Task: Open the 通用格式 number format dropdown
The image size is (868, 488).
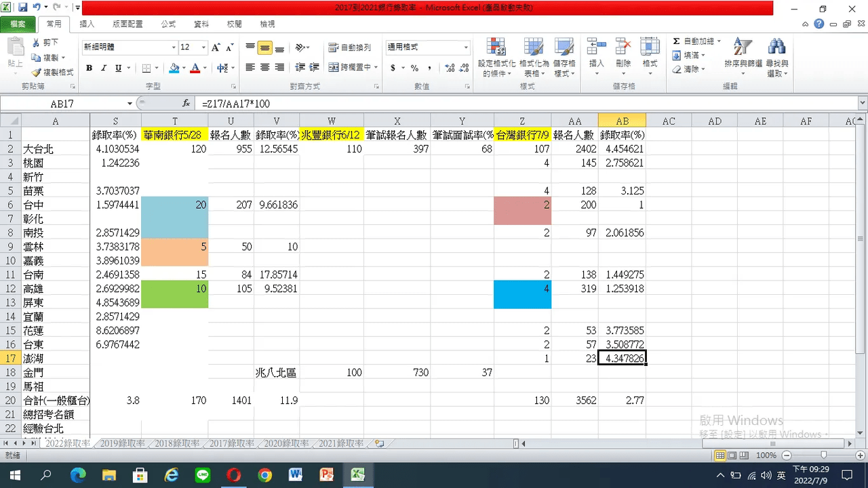Action: click(466, 47)
